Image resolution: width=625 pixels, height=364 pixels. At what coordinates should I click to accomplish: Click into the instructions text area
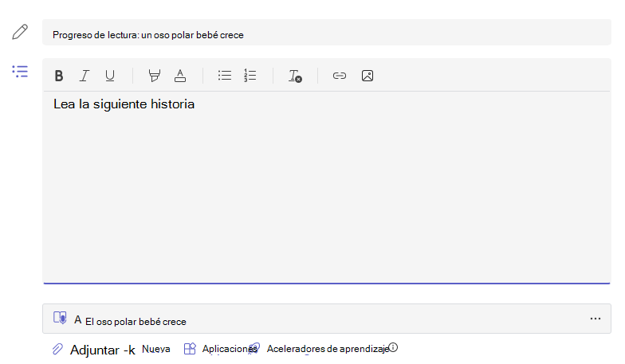327,187
